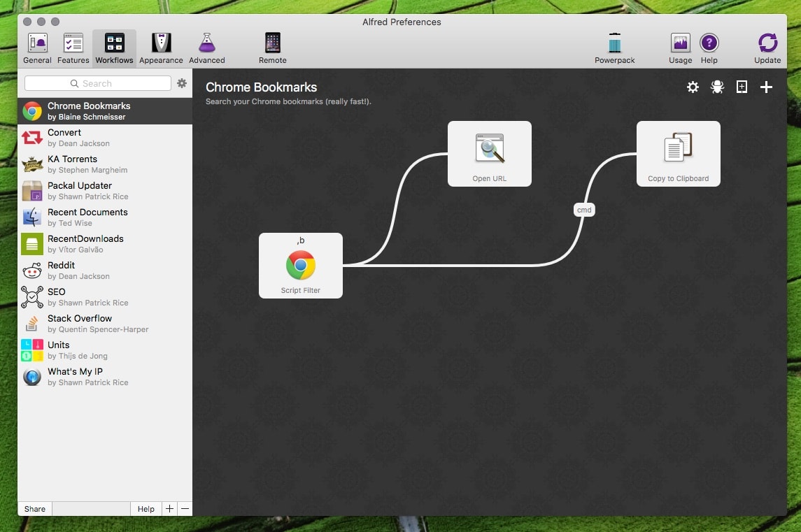Click the workflow search field
Screen dimensions: 801x532
tap(97, 83)
